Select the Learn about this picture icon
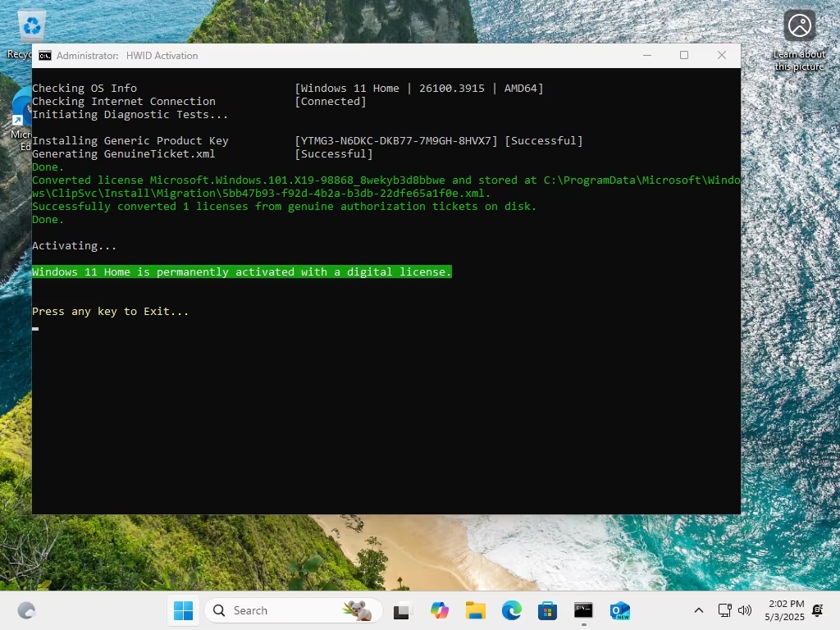Viewport: 840px width, 630px height. (799, 40)
